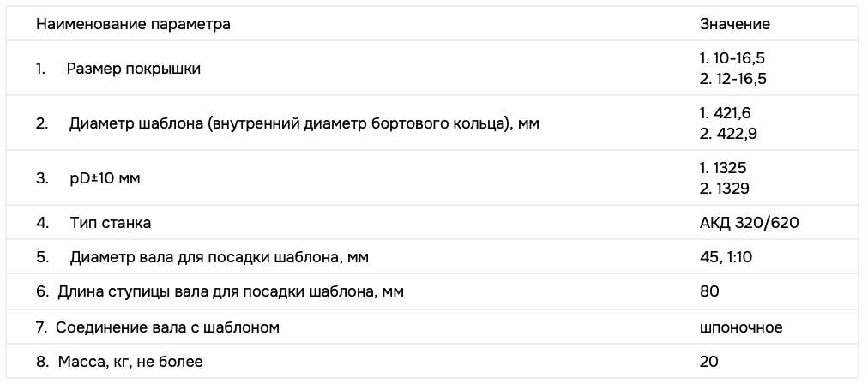Screen dimensions: 868x384
Task: Select 'Длина ступицы вала' parameter label
Action: (x=231, y=291)
